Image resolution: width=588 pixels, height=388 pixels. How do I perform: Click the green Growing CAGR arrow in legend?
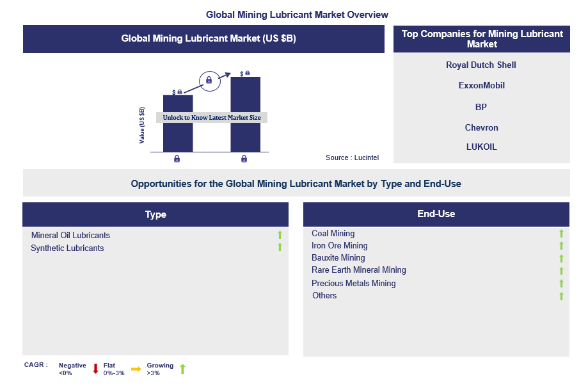click(x=182, y=368)
